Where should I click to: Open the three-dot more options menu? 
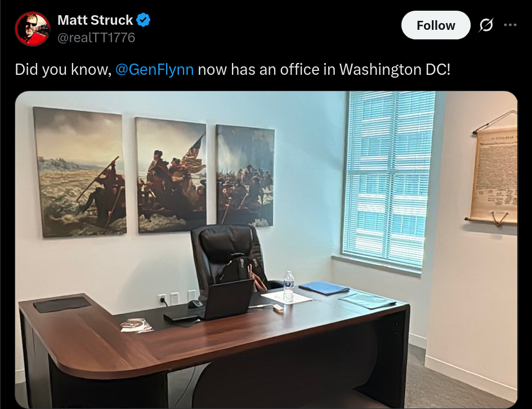pos(510,25)
